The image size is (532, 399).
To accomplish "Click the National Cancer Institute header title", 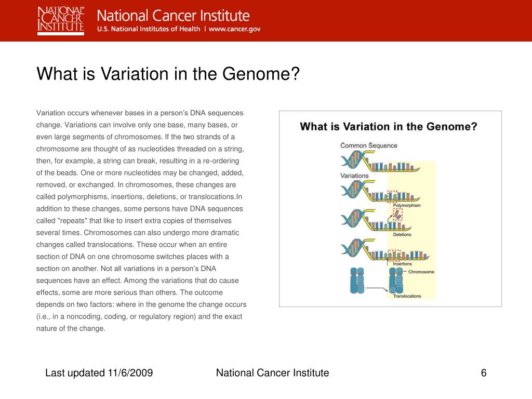I will [x=173, y=16].
